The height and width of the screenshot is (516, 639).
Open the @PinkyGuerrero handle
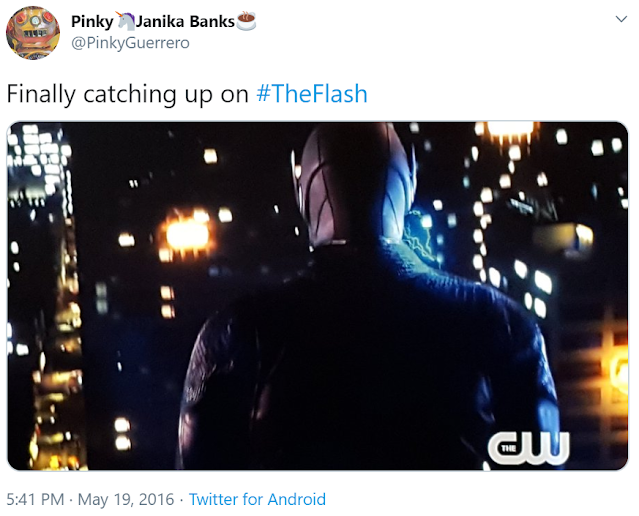tap(130, 43)
